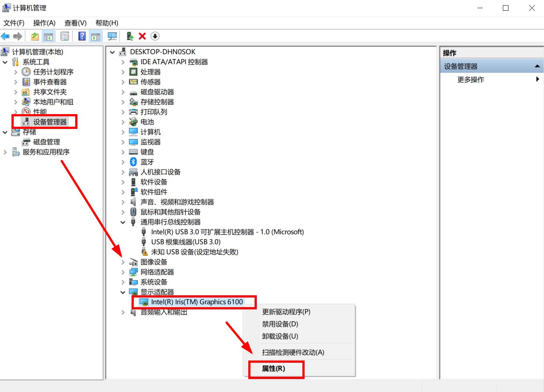The width and height of the screenshot is (544, 392).
Task: Click the sound controllers speaker icon
Action: click(133, 202)
